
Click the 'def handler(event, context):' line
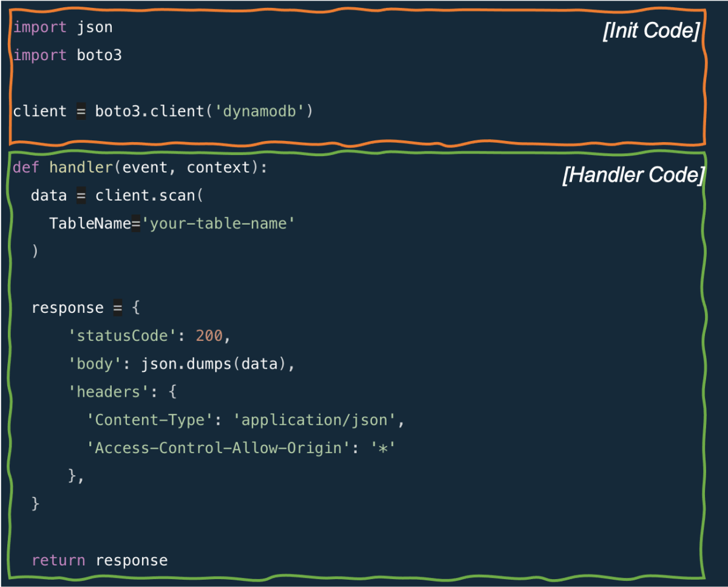pyautogui.click(x=140, y=167)
